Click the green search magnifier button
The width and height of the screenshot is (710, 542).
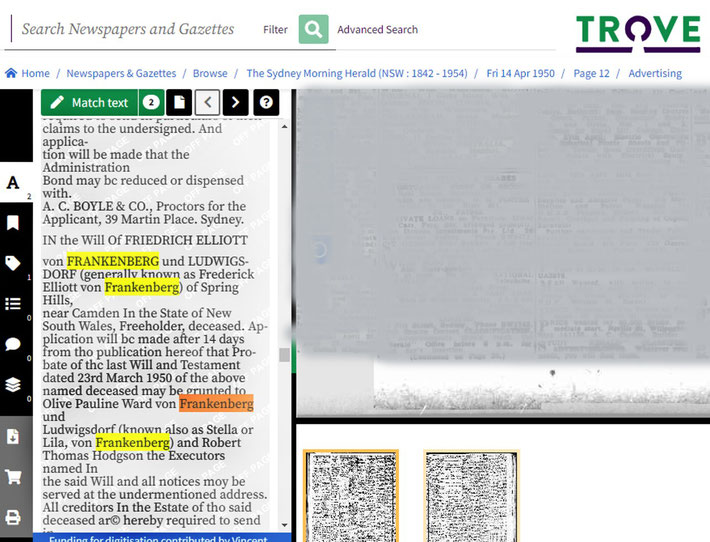tap(313, 29)
